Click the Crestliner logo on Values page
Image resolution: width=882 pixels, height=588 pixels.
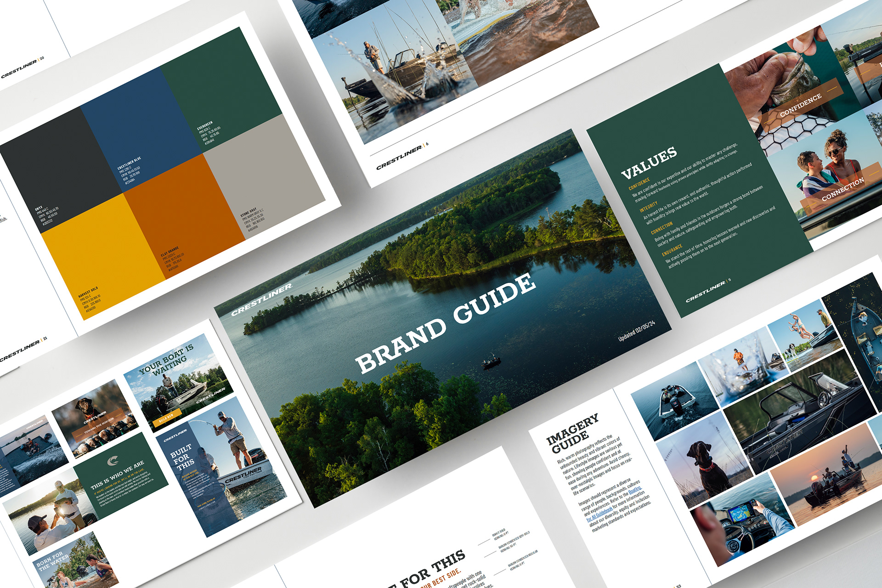pos(705,292)
